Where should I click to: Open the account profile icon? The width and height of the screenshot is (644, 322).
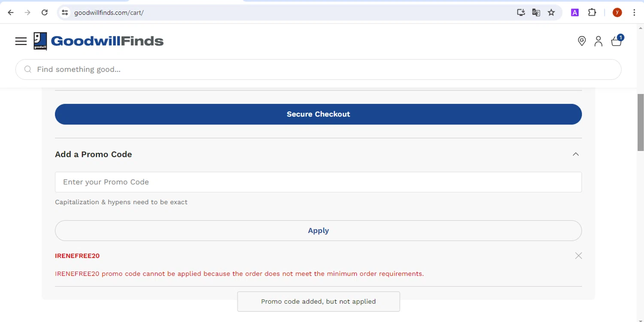point(598,41)
